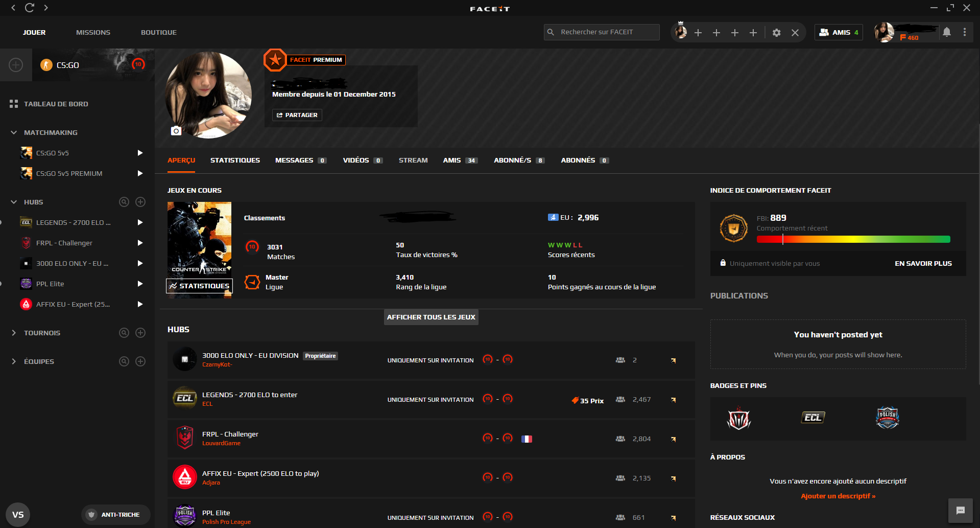980x528 pixels.
Task: Open the Missions menu
Action: [93, 32]
